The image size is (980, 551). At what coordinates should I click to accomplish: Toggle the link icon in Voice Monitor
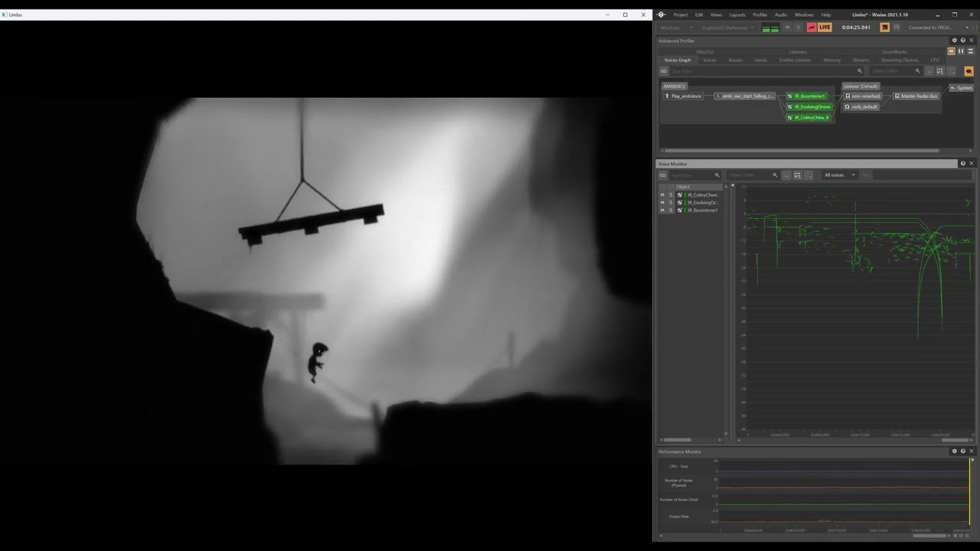[663, 175]
